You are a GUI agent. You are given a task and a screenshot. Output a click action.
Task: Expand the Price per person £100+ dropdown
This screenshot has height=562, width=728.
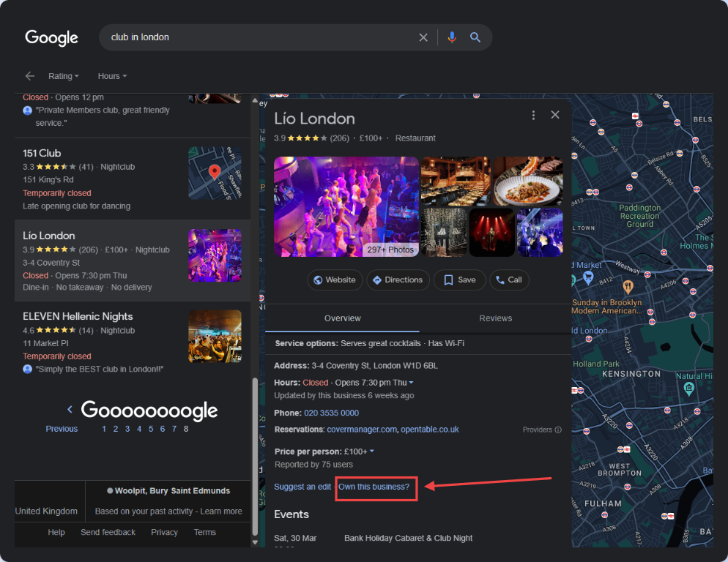click(x=372, y=452)
